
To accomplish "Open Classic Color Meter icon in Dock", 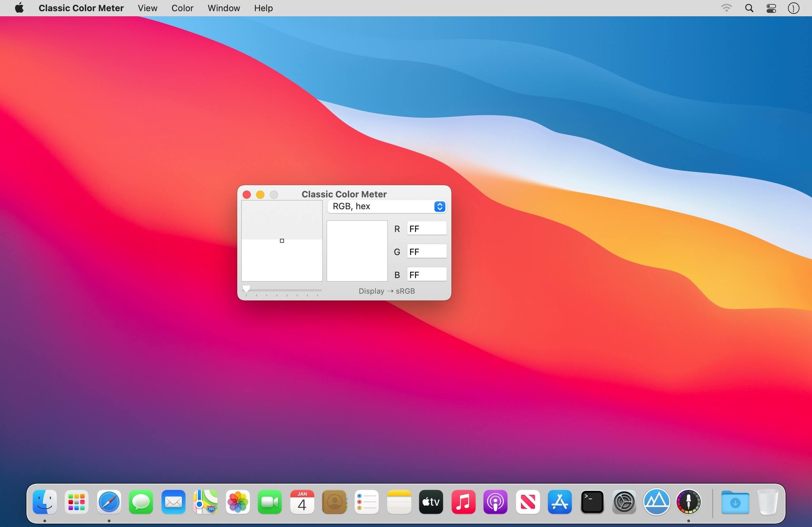I will click(688, 502).
